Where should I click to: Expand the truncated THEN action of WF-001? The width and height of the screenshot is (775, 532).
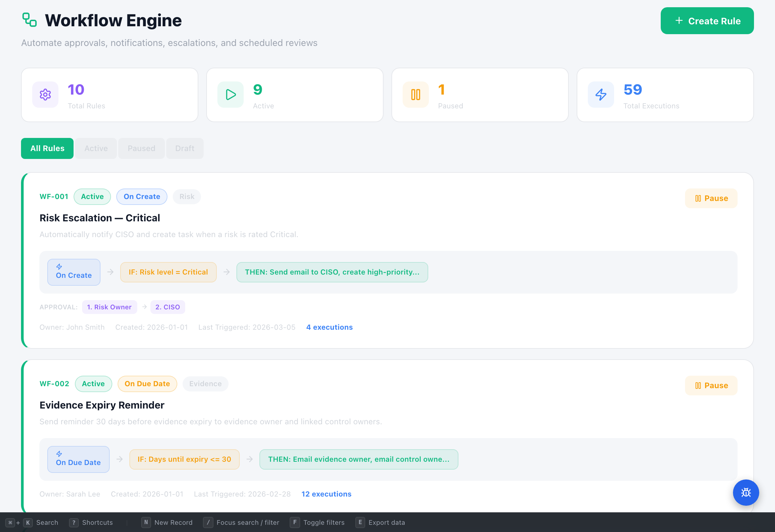point(332,272)
